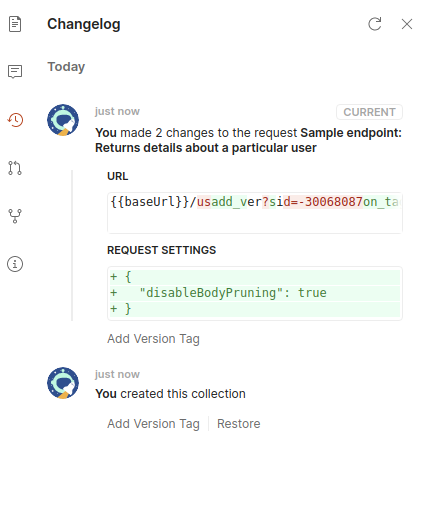Click the 'Sample endpoint' request change description

[248, 140]
